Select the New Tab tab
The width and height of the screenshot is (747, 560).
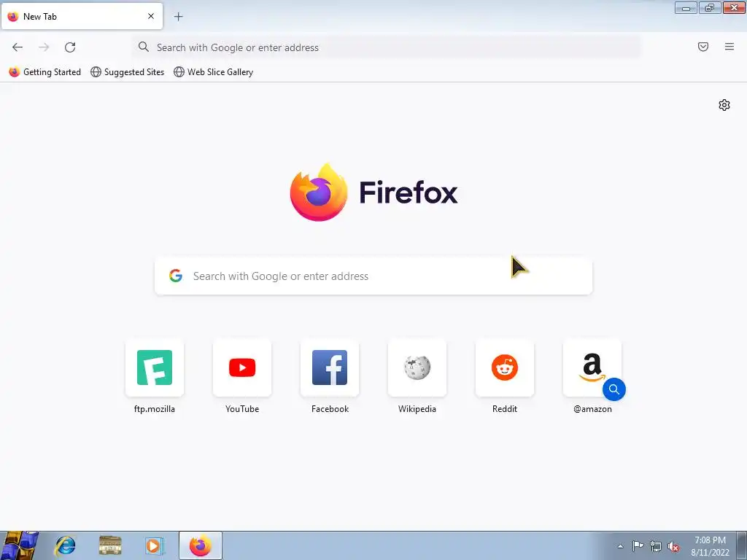click(x=82, y=17)
